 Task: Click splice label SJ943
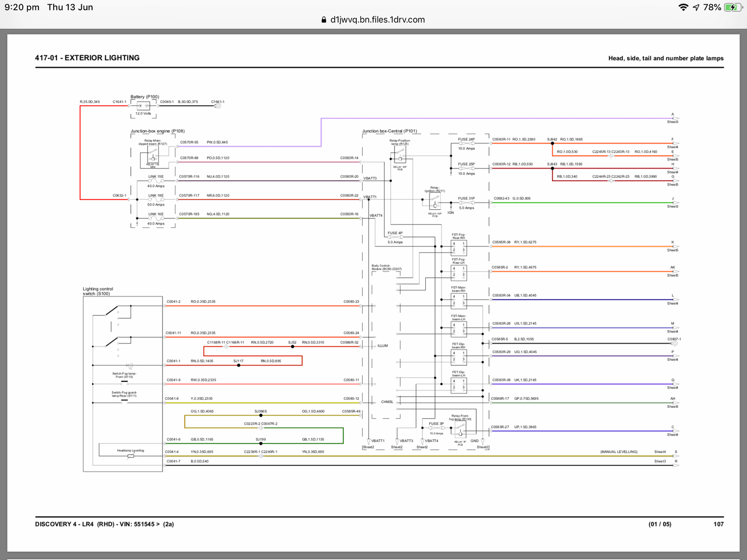tap(552, 164)
